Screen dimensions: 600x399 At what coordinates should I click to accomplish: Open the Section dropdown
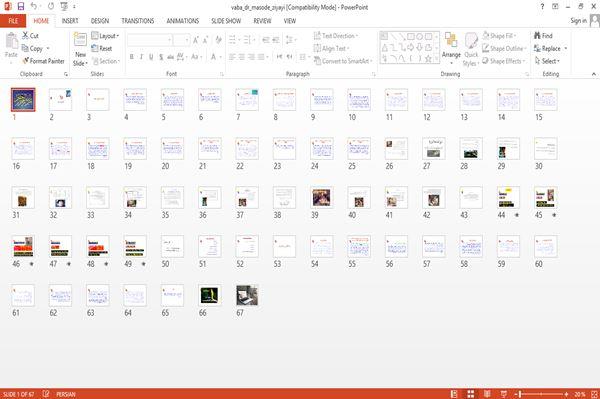[x=106, y=61]
